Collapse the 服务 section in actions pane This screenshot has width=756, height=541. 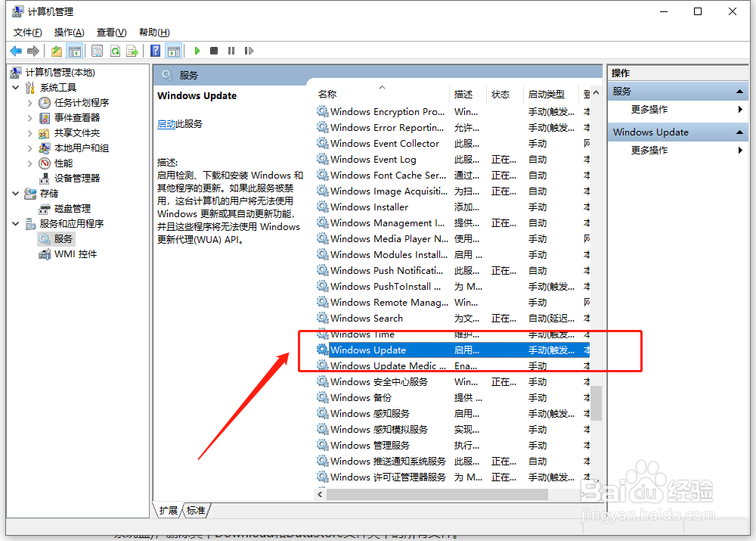(739, 92)
